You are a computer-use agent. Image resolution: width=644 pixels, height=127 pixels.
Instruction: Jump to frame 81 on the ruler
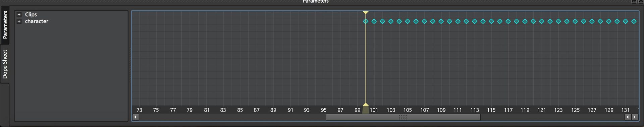point(207,110)
